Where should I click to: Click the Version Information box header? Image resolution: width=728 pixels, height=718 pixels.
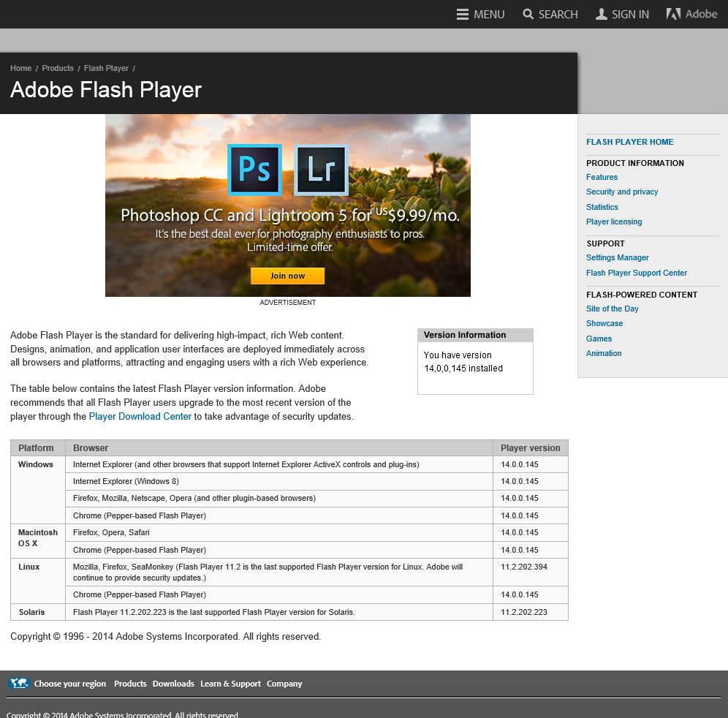click(475, 336)
